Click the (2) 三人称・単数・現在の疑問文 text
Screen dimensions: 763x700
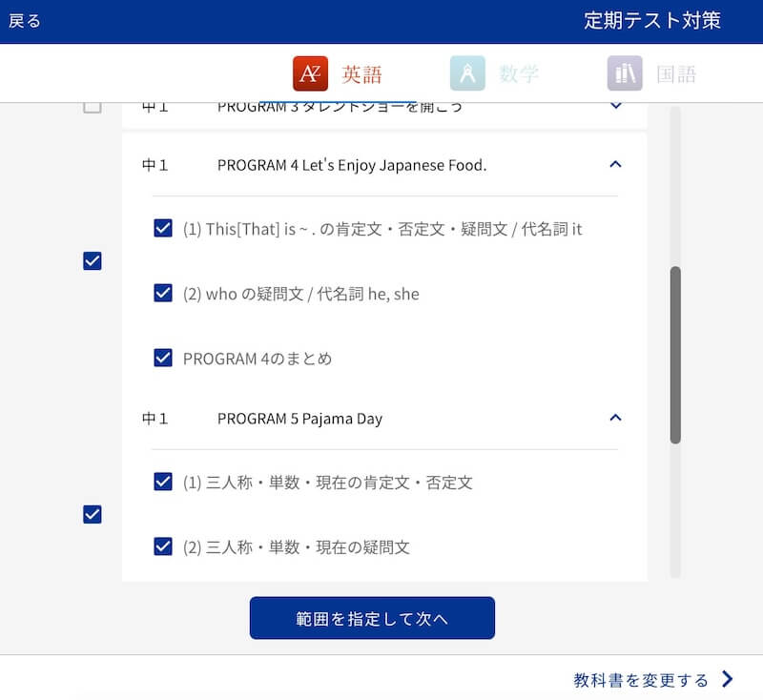coord(297,547)
